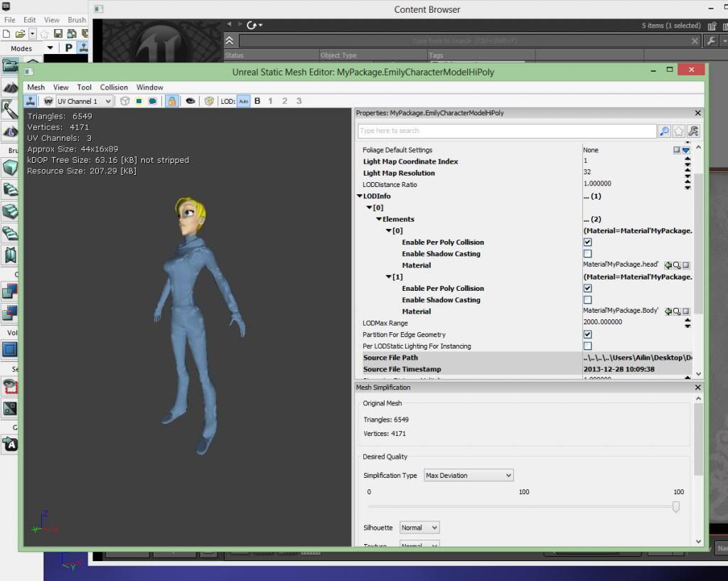The image size is (728, 581).
Task: Toggle Enable Per Poly Collision for element 0
Action: point(587,242)
